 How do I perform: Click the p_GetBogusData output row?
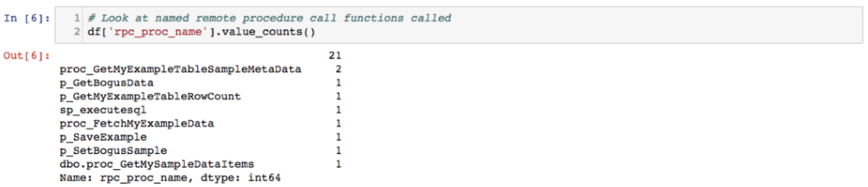pos(201,83)
